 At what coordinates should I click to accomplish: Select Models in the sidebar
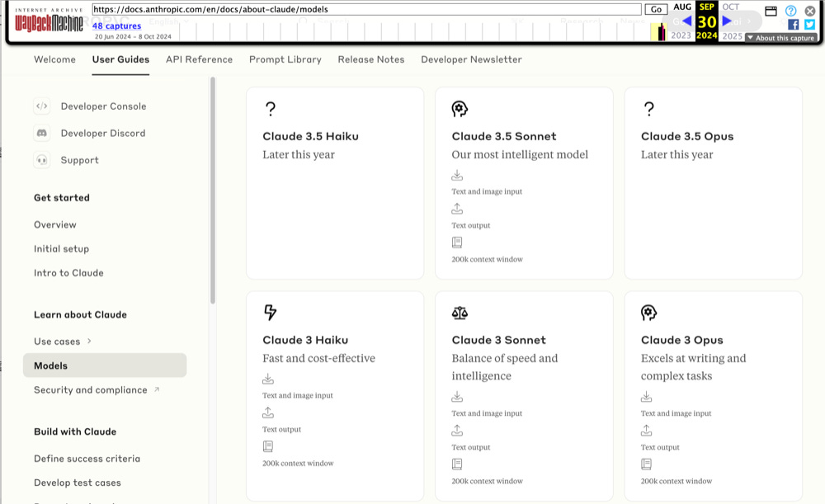click(105, 365)
